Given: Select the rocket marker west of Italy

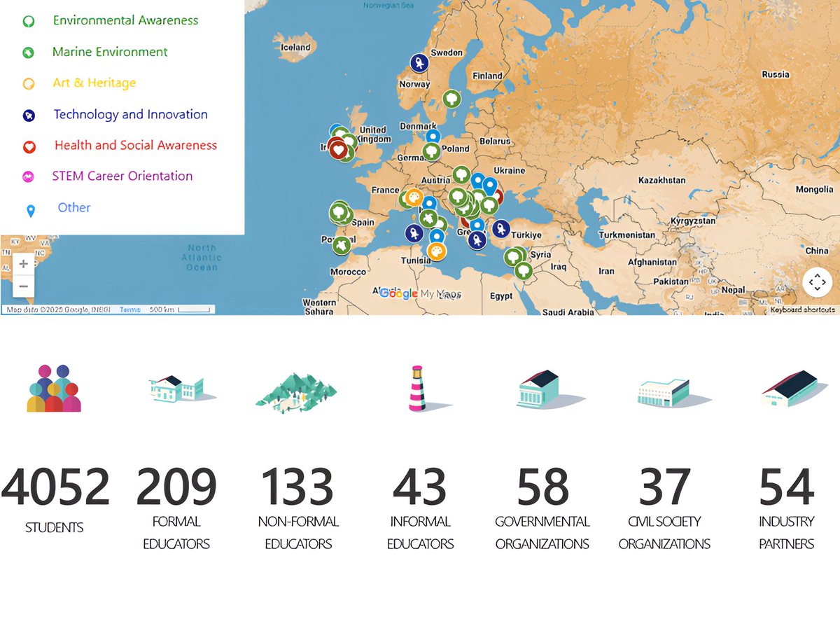Looking at the screenshot, I should [x=413, y=233].
